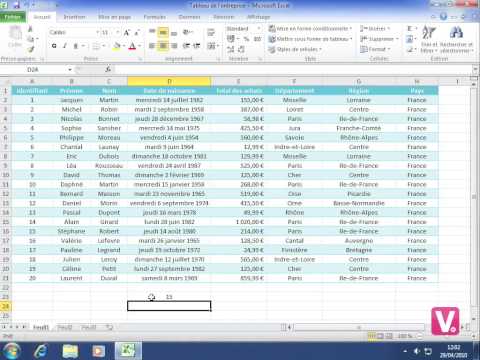Apply the red font color A
The height and width of the screenshot is (360, 480).
point(132,46)
